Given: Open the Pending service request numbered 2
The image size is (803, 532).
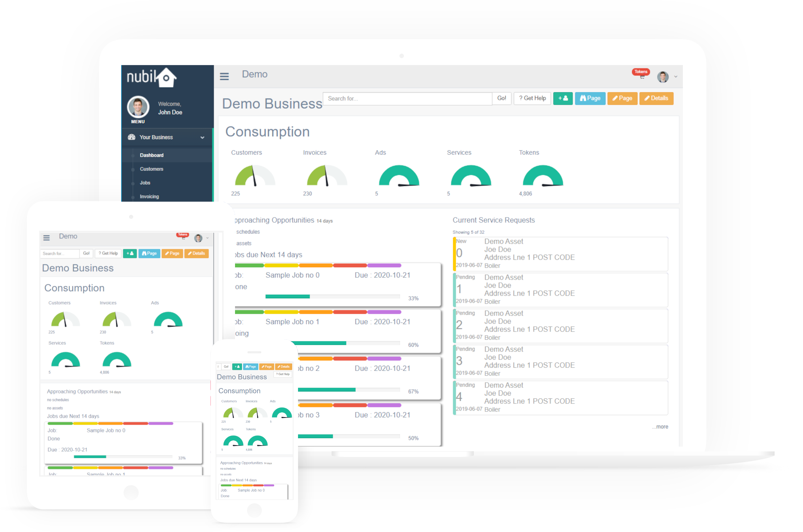Looking at the screenshot, I should [560, 326].
